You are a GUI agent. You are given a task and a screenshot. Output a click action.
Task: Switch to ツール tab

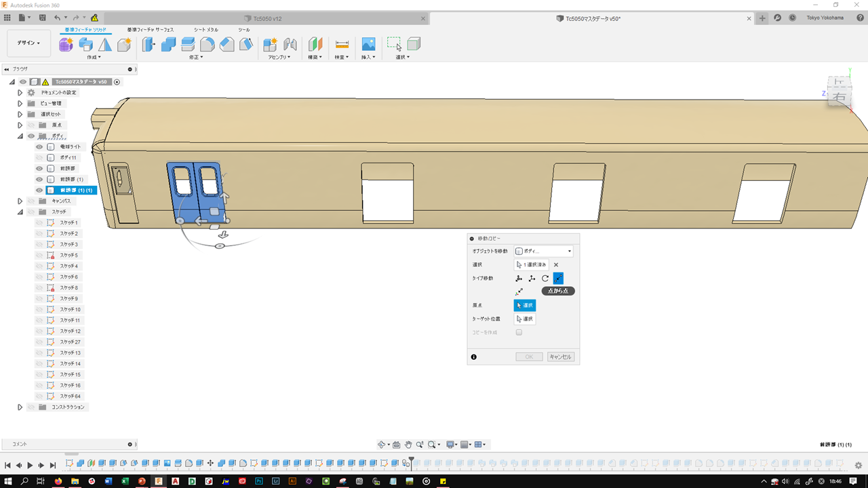pyautogui.click(x=243, y=30)
